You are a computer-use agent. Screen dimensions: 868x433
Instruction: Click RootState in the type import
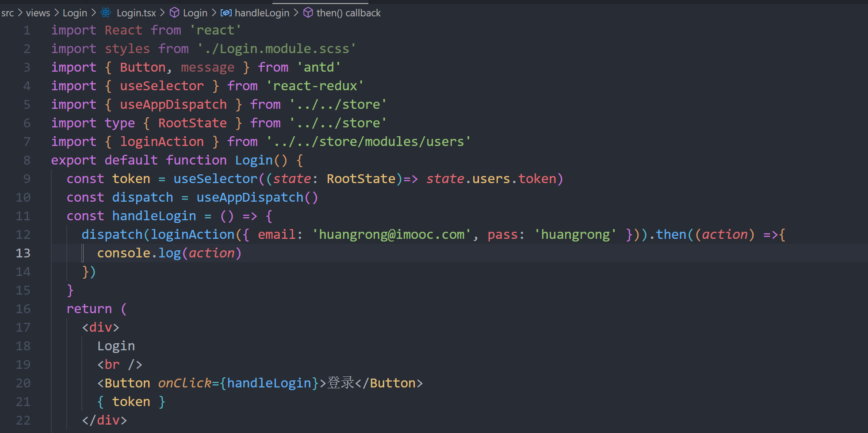(x=192, y=123)
